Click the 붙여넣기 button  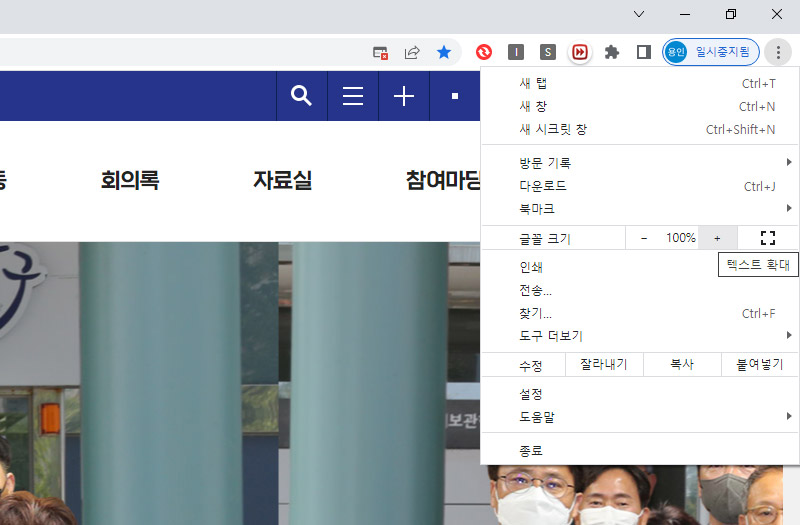pos(760,364)
